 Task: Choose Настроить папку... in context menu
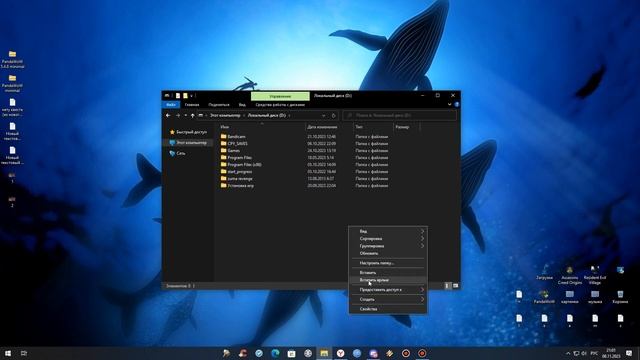pos(388,263)
